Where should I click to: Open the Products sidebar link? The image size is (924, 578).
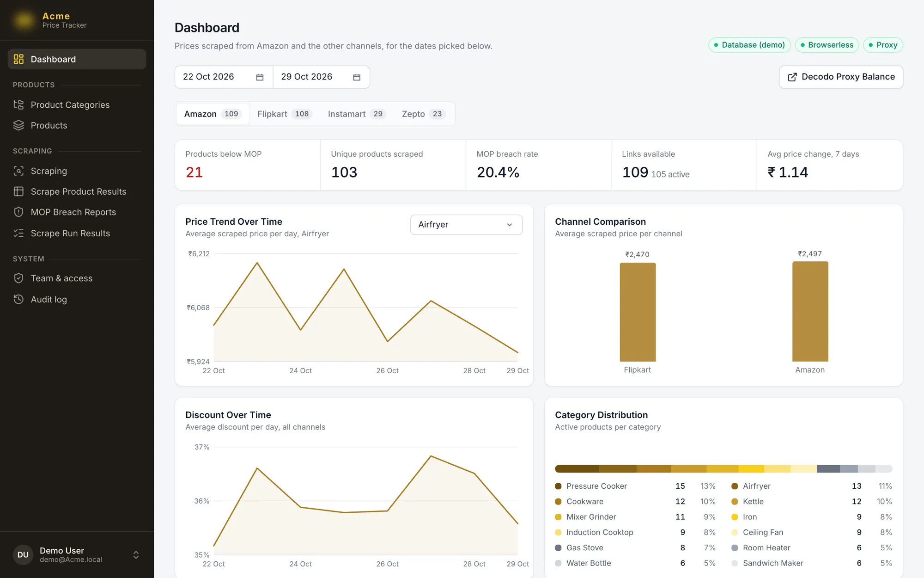pyautogui.click(x=77, y=125)
